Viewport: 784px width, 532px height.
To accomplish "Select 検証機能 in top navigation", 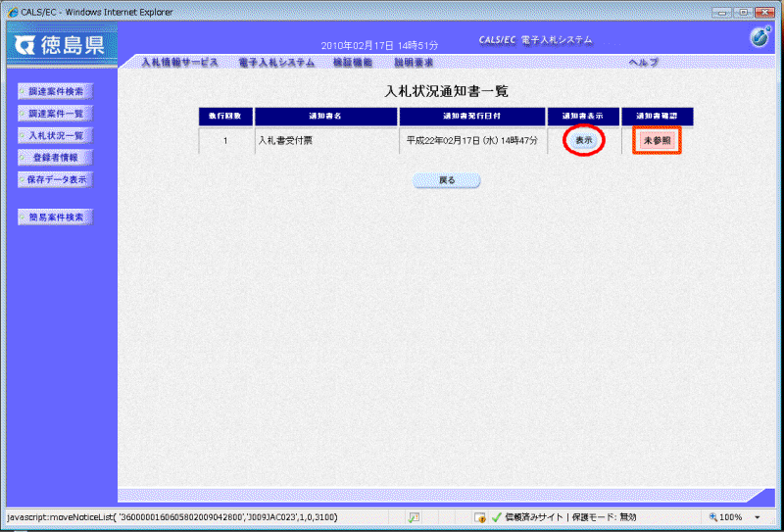I will (353, 63).
